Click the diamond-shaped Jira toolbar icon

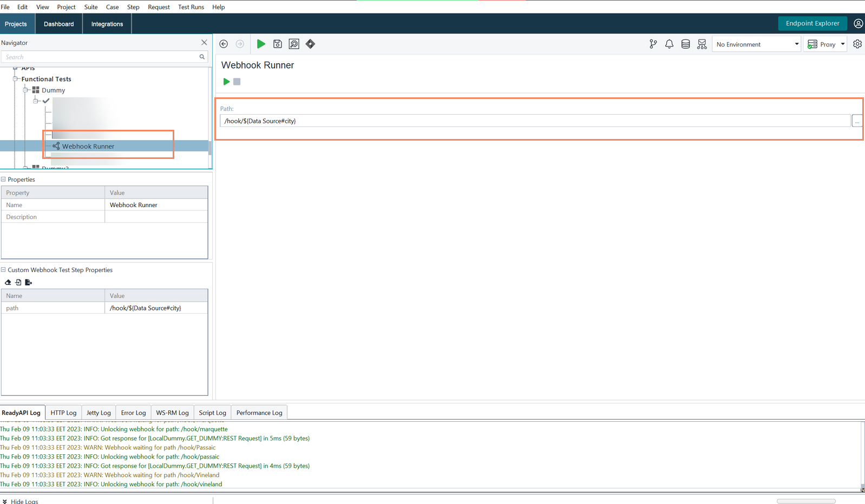[x=310, y=44]
